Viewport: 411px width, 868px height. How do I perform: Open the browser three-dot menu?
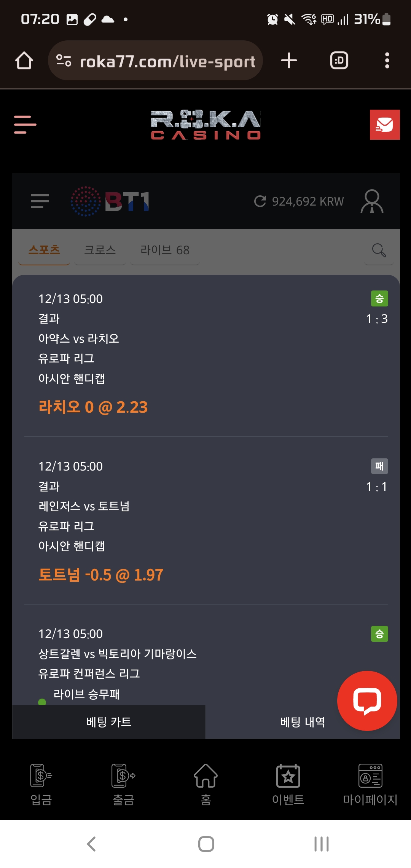click(x=387, y=61)
